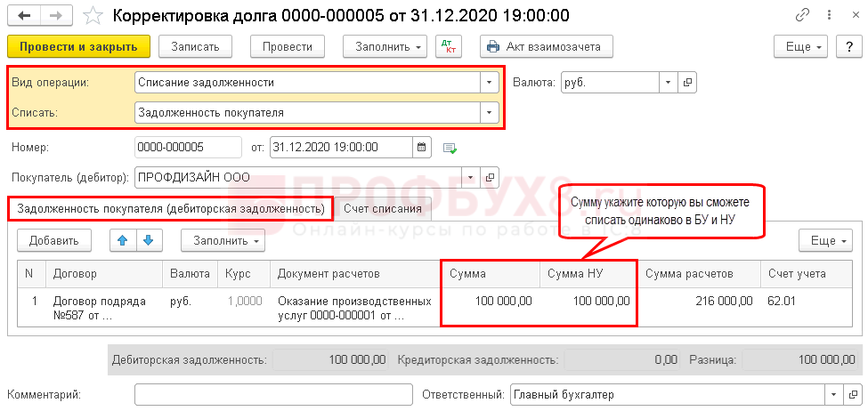Expand Покупатель (дебитор) dropdown arrow
This screenshot has width=868, height=411.
[x=471, y=178]
